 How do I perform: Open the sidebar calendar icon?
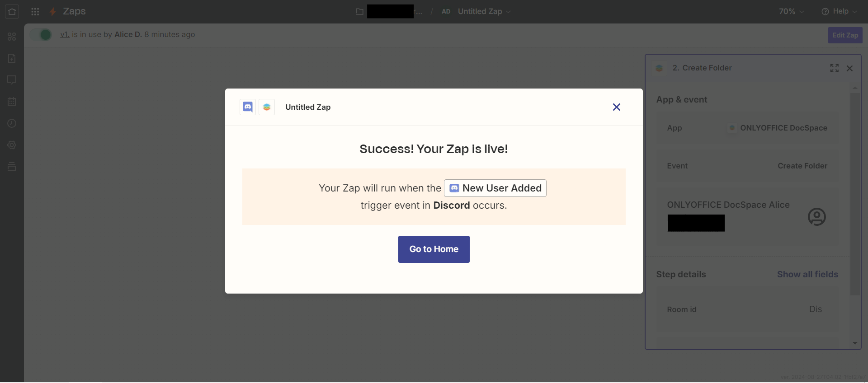(12, 102)
